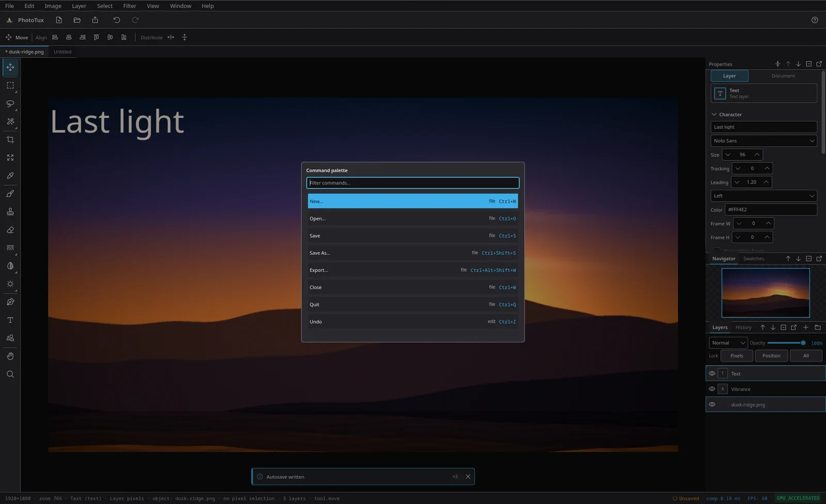Decrease the Tracking value
The height and width of the screenshot is (504, 826).
click(x=738, y=168)
